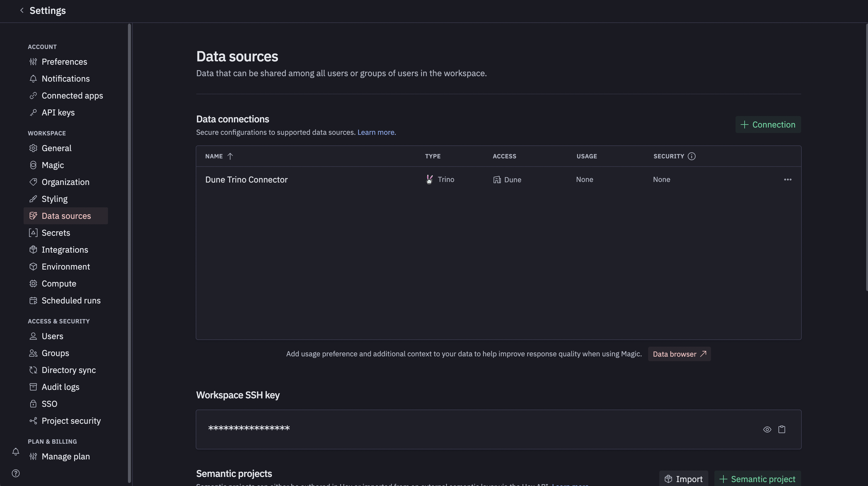Viewport: 868px width, 486px height.
Task: Open the Dune Trino Connector overflow menu
Action: 788,180
